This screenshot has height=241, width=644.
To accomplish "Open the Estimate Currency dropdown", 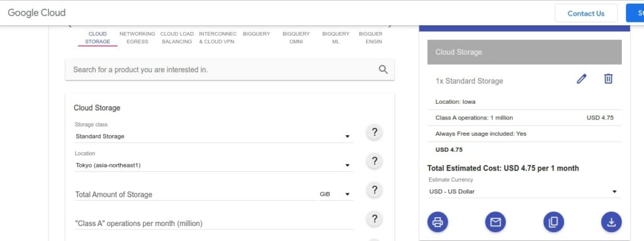I will click(x=524, y=192).
